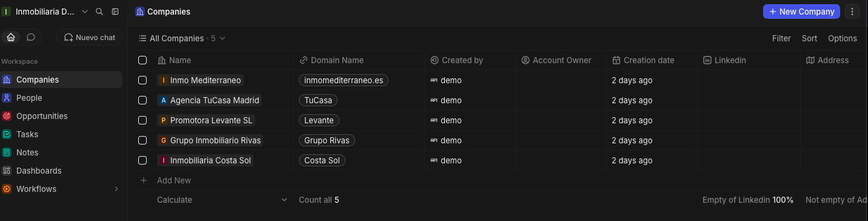Screen dimensions: 868x221
Task: Open Notes in the sidebar
Action: tap(61, 152)
